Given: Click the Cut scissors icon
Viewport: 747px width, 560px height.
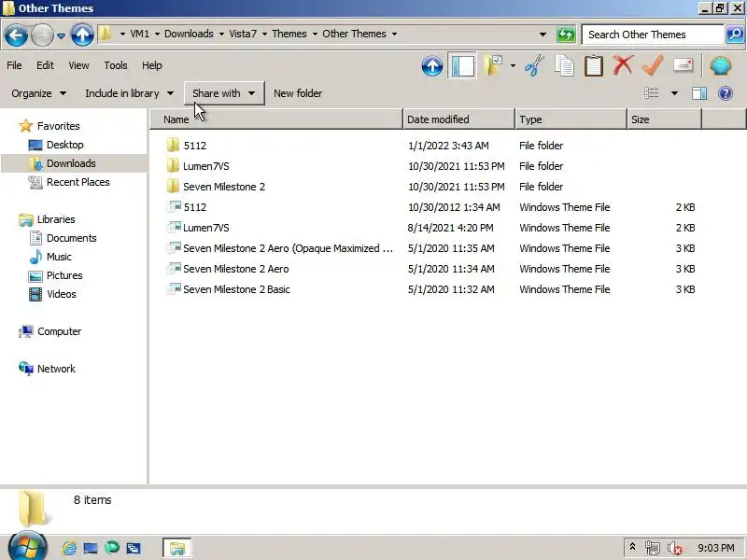Looking at the screenshot, I should click(534, 65).
